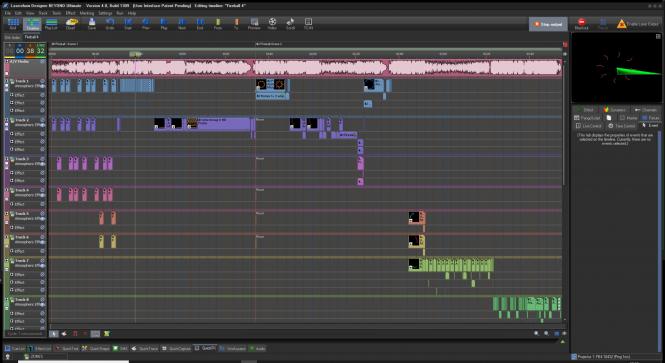Viewport: 665px width, 363px height.
Task: Click the Video film reel icon
Action: [x=272, y=24]
